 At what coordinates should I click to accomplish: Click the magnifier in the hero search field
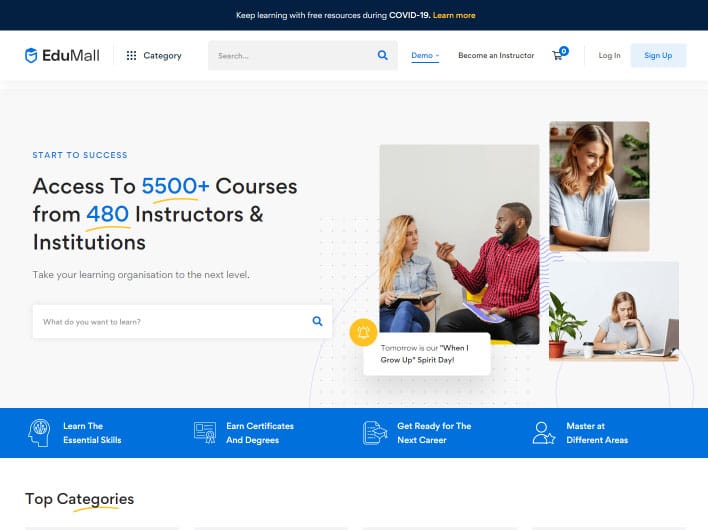point(317,321)
